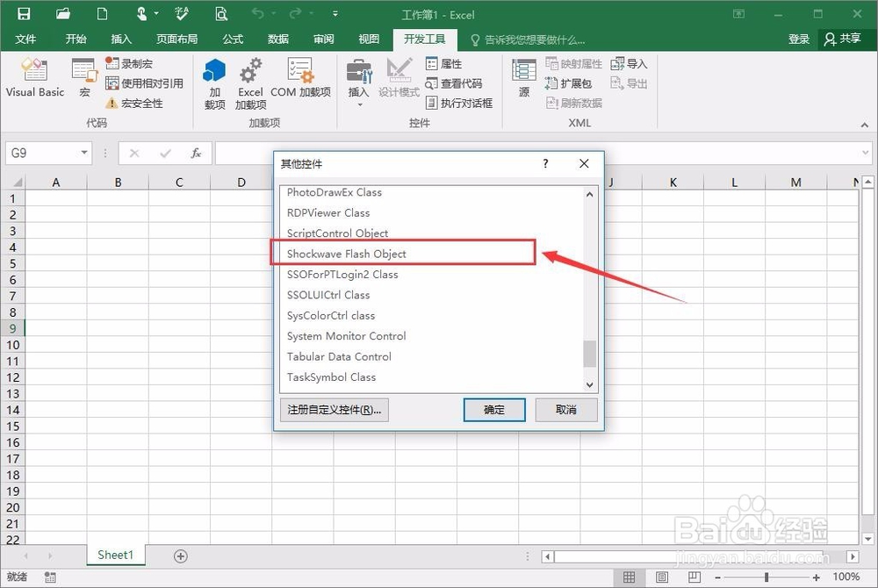Switch to the 公式 Formulas tab

click(x=233, y=39)
